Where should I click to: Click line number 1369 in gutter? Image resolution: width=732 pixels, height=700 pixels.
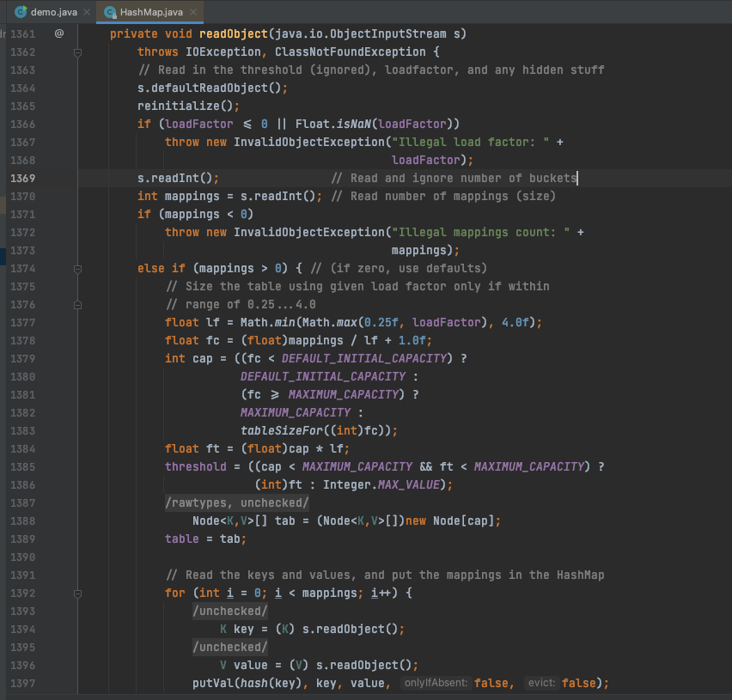pos(23,179)
